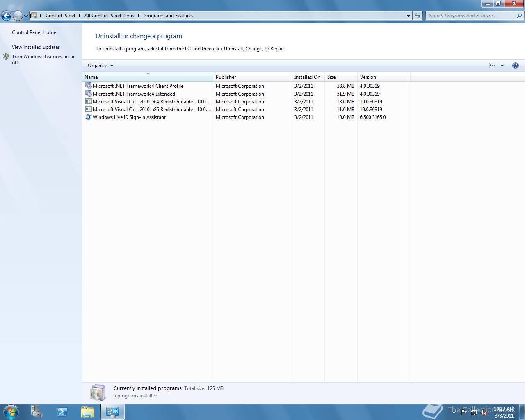Open Server Manager from the taskbar
Screen dimensions: 525x420
tap(37, 412)
